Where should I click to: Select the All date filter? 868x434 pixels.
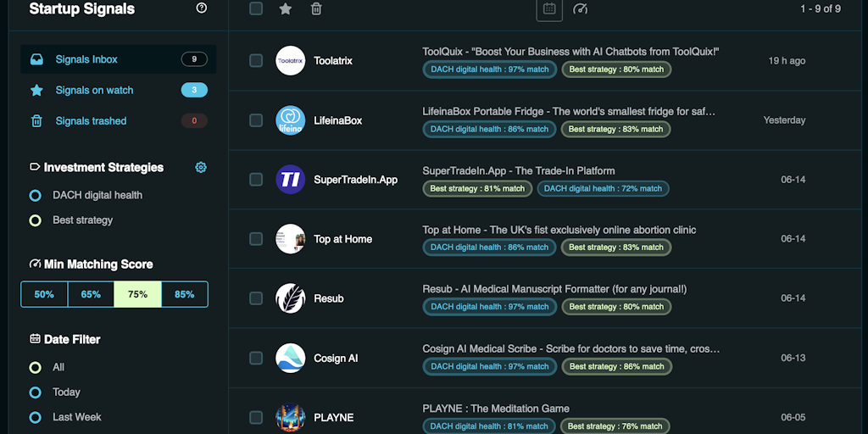[x=35, y=367]
